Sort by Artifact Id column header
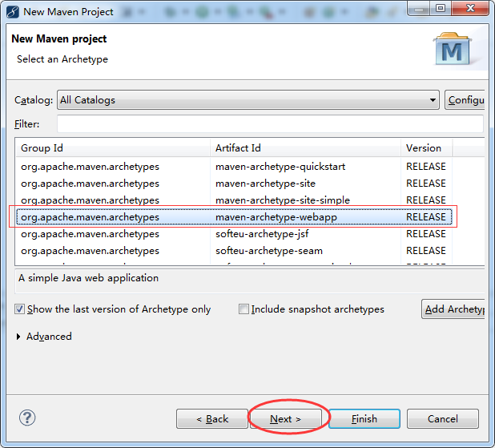This screenshot has height=448, width=495. tap(306, 147)
